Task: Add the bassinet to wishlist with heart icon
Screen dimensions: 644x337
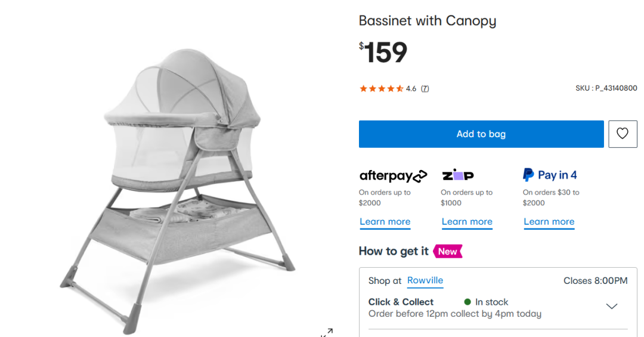Action: [x=623, y=134]
